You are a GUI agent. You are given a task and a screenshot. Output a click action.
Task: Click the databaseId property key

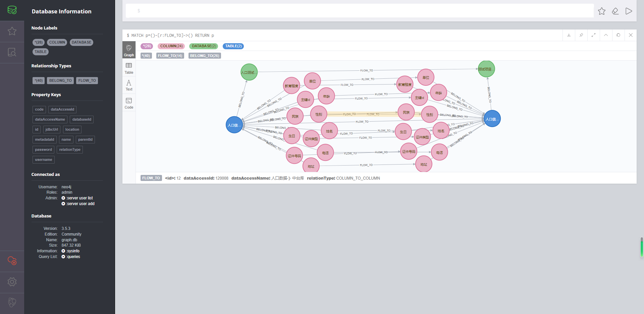82,119
